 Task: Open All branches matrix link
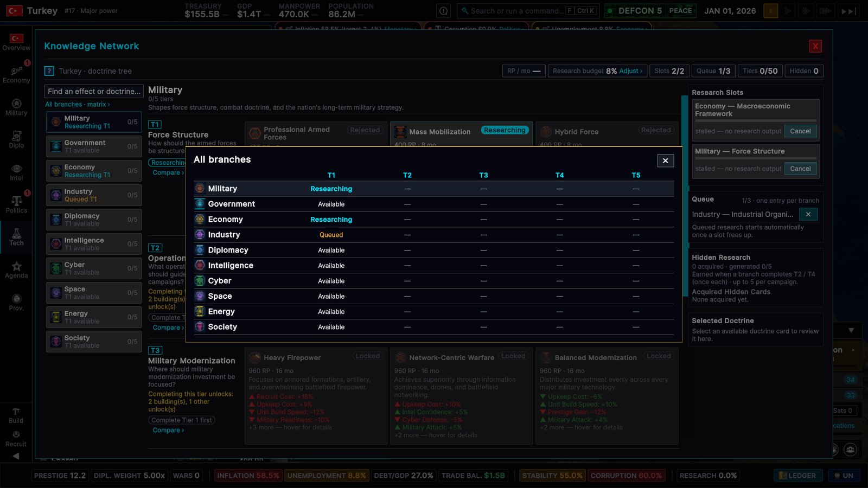78,105
